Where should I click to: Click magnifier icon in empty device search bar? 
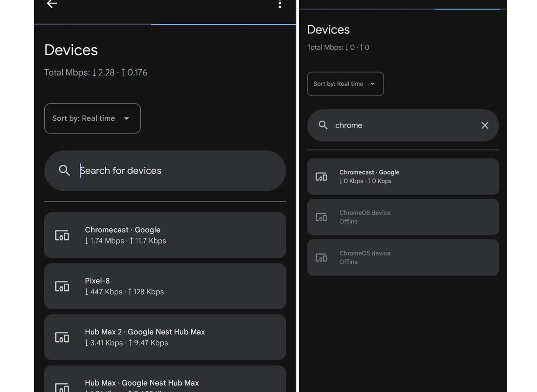click(64, 170)
